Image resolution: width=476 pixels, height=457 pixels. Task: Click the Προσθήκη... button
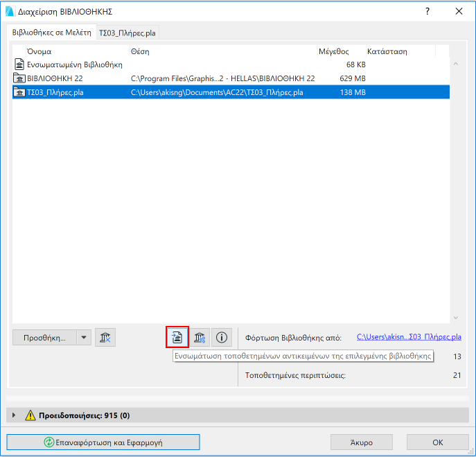click(x=44, y=338)
